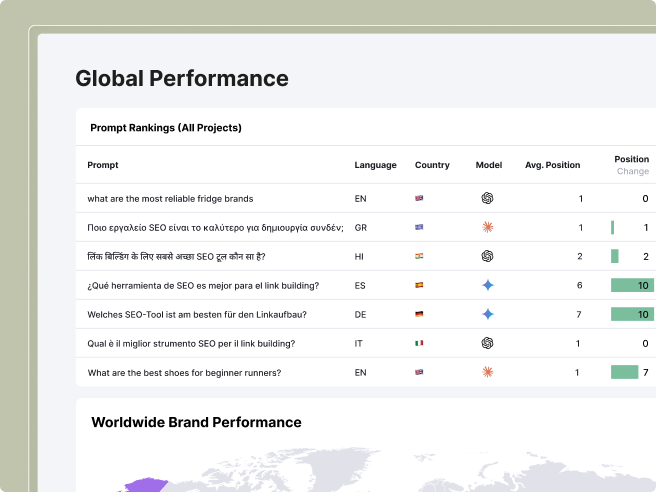
Task: Click the Claude icon in the beginner runners row
Action: [488, 372]
